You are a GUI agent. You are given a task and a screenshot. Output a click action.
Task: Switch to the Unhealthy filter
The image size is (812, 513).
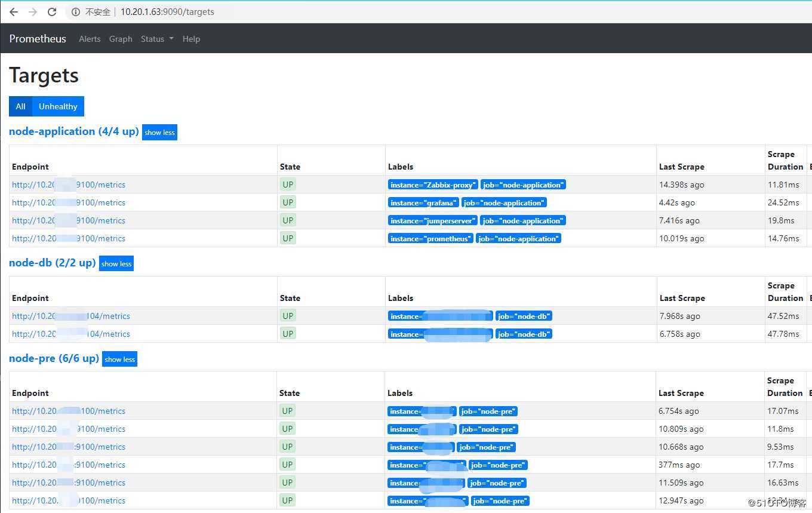tap(58, 106)
